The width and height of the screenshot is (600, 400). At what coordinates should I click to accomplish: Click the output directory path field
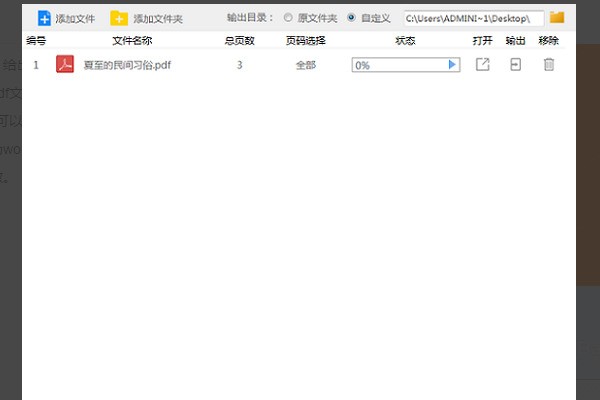[x=472, y=18]
